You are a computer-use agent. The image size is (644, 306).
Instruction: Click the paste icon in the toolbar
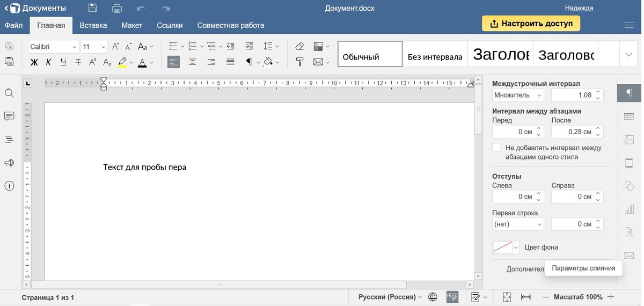[9, 62]
